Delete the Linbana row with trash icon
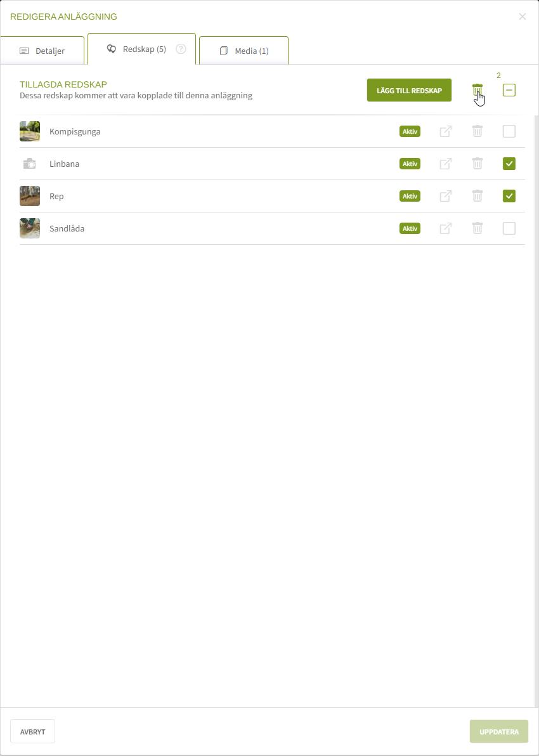 (477, 164)
